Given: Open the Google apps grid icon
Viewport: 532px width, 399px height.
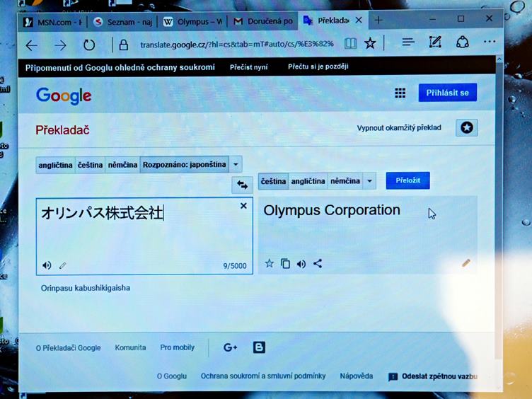Looking at the screenshot, I should coord(400,93).
